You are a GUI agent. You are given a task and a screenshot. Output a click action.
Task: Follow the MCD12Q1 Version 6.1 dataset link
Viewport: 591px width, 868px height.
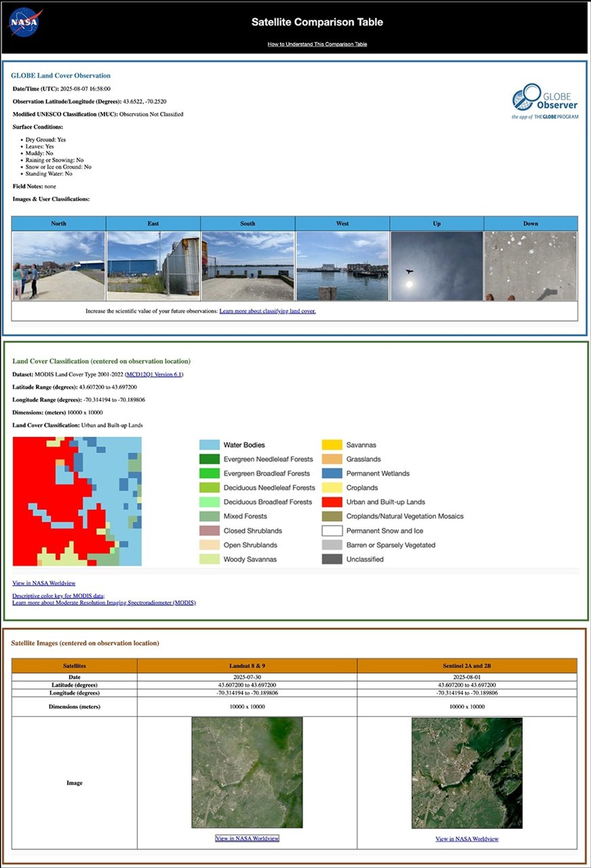(x=155, y=375)
